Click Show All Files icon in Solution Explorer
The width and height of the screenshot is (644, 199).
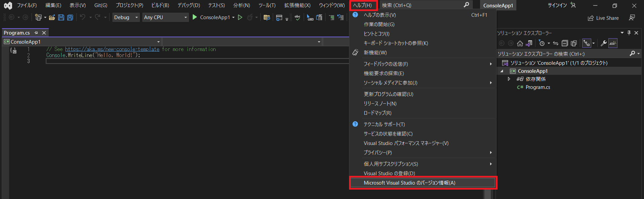pos(574,43)
